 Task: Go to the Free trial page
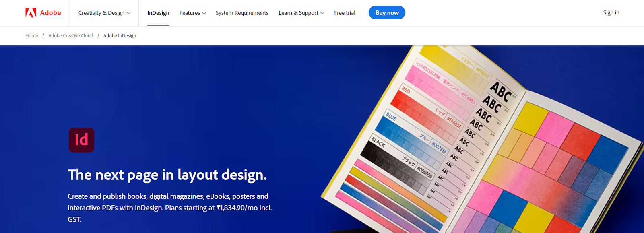[x=345, y=13]
